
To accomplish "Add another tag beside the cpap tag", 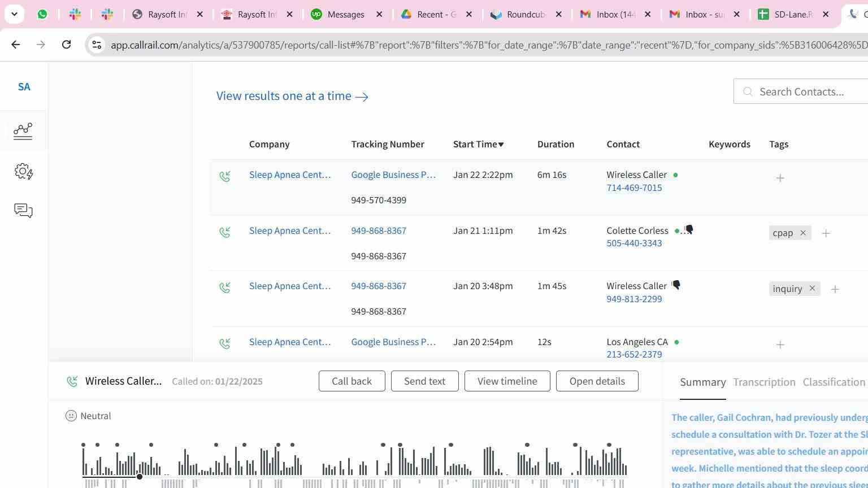I will [x=826, y=233].
